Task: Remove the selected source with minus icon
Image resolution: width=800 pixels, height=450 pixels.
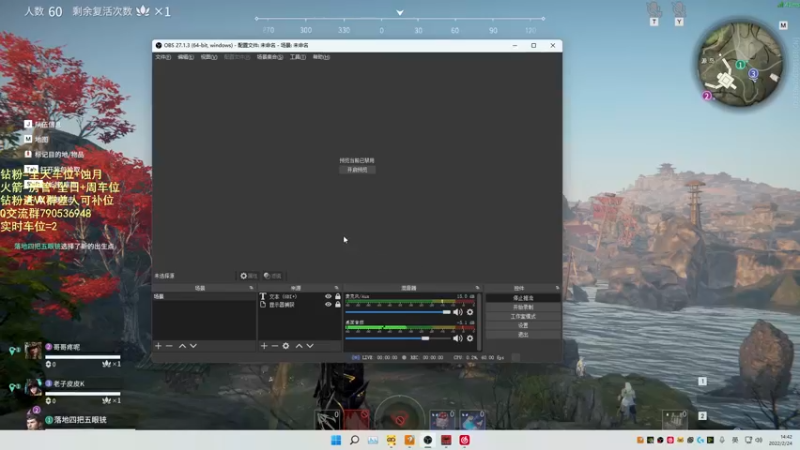Action: point(274,346)
